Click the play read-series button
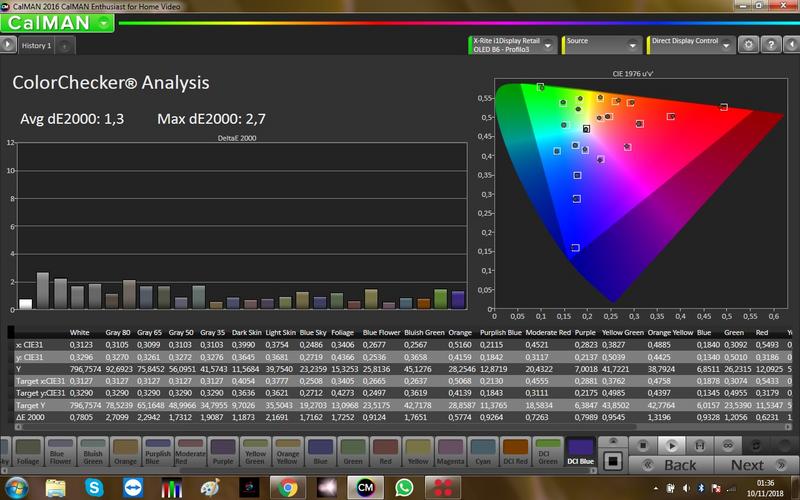 (x=671, y=446)
